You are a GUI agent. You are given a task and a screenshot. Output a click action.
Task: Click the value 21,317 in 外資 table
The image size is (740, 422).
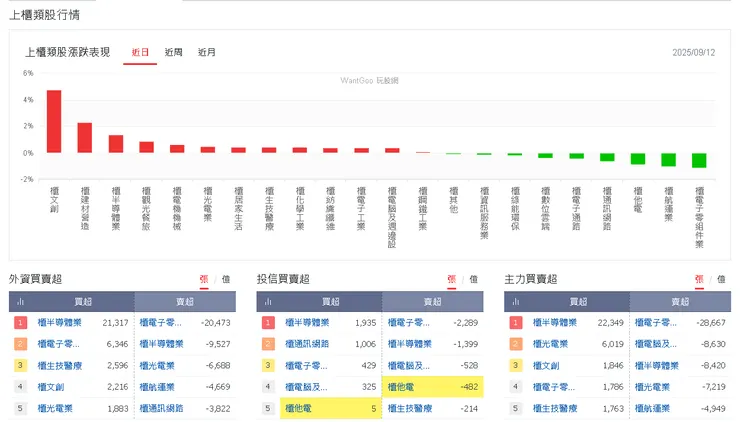[x=115, y=323]
